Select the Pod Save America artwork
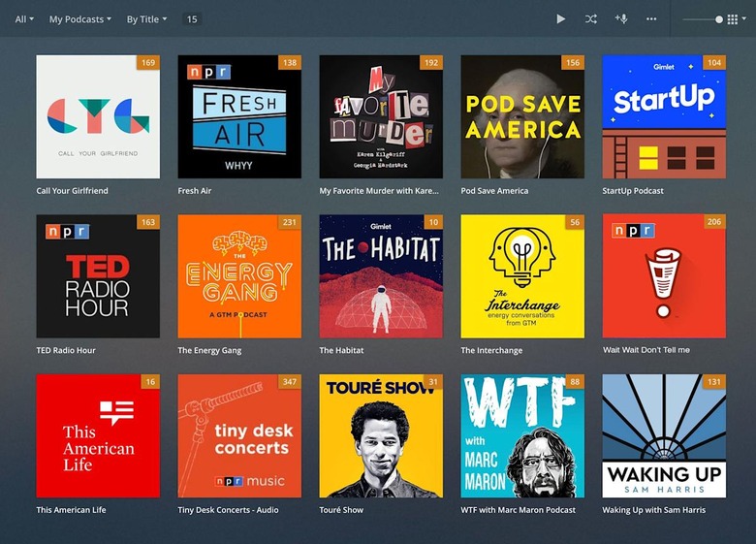Screen dimensions: 756x544 coord(522,116)
